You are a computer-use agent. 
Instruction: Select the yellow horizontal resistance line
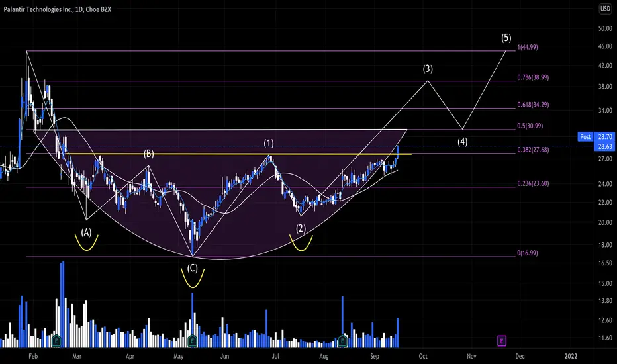(238, 154)
